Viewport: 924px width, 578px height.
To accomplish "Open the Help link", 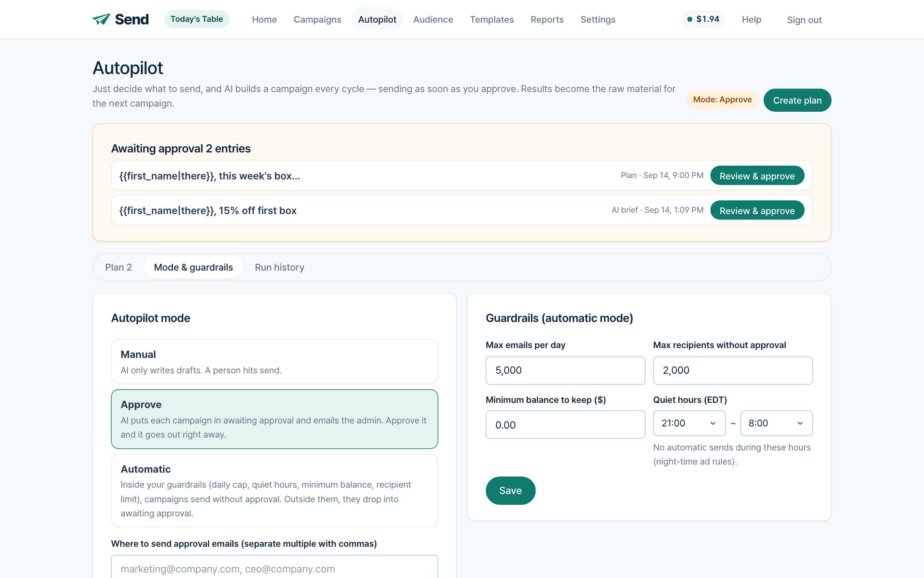I will (x=751, y=19).
